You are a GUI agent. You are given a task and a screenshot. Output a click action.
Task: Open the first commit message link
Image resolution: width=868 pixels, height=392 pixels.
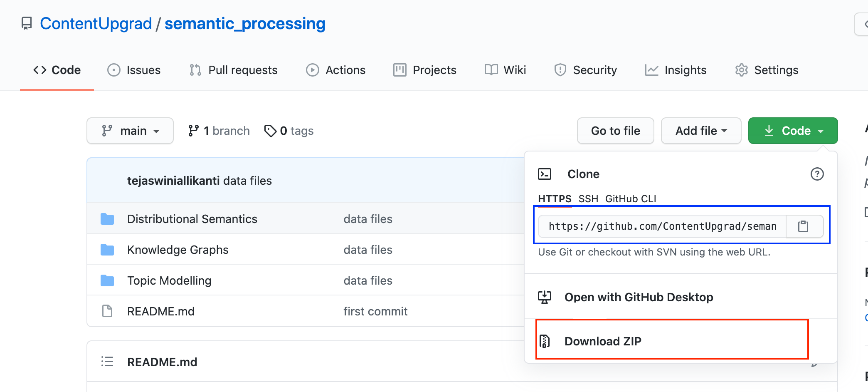[375, 311]
